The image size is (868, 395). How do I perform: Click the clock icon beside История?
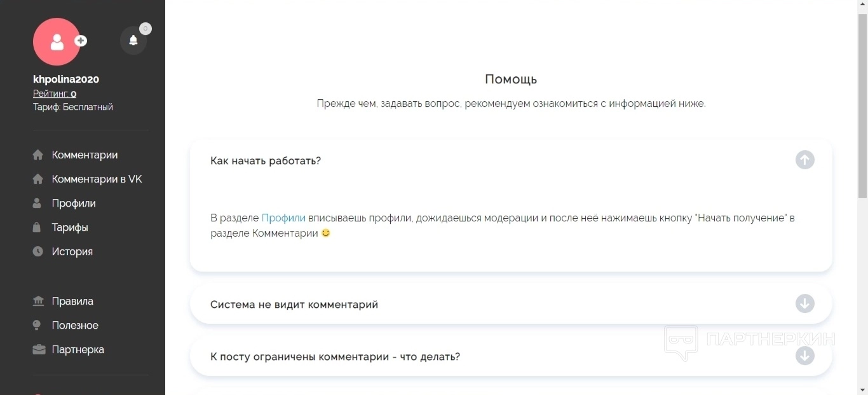click(38, 252)
